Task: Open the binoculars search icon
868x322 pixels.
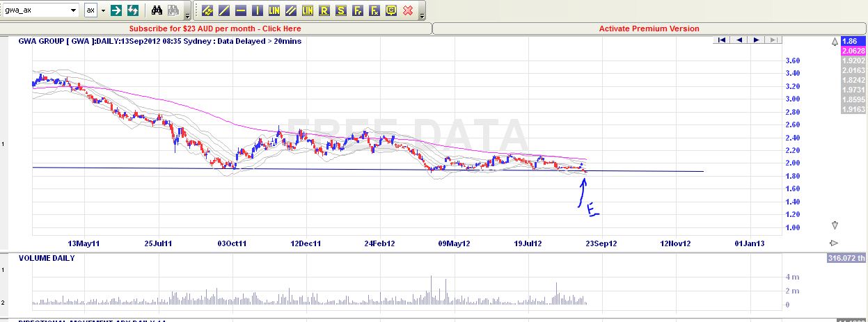Action: (157, 10)
